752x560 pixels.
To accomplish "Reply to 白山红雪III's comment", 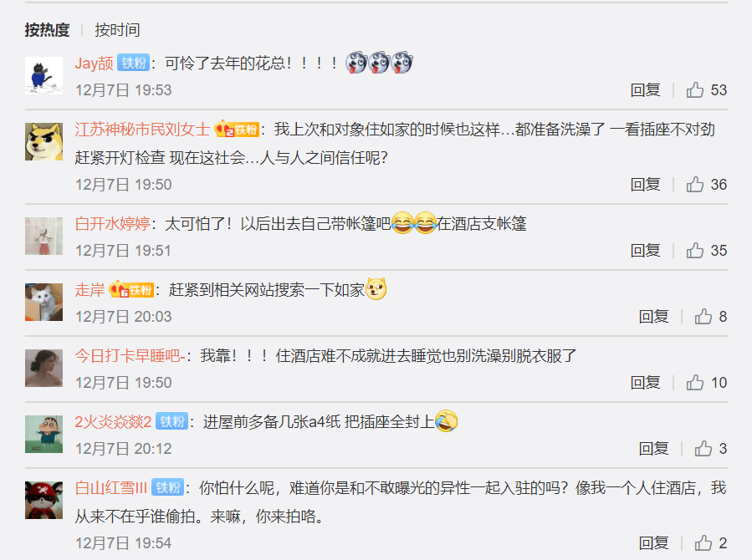I will pyautogui.click(x=653, y=542).
